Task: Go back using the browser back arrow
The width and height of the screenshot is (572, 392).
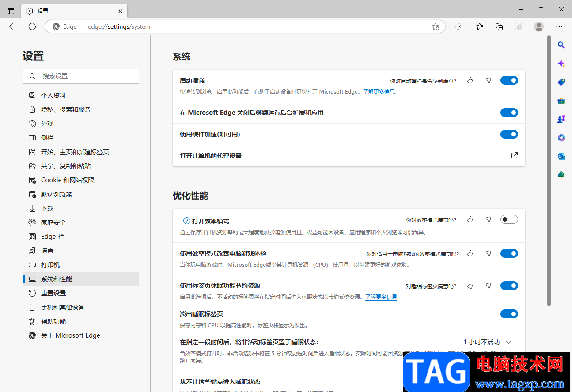Action: (x=13, y=26)
